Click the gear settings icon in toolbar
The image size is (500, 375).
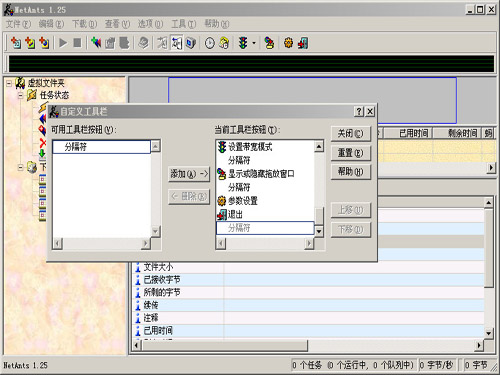pos(288,43)
